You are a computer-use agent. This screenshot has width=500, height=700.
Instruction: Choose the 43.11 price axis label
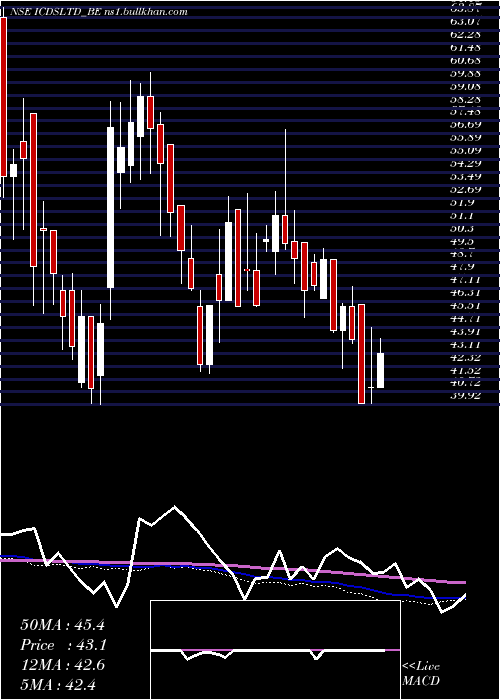(467, 344)
